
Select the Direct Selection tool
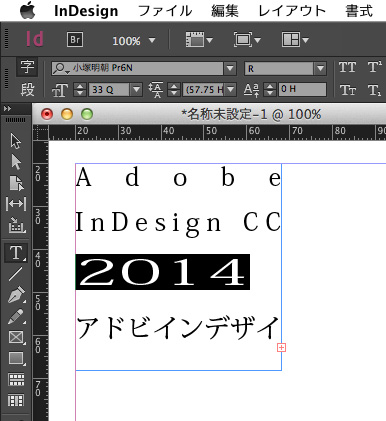[x=16, y=162]
